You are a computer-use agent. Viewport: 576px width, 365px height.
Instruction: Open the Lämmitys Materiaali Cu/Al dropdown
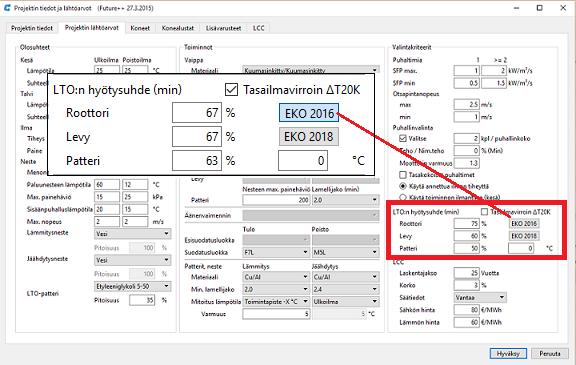click(276, 277)
